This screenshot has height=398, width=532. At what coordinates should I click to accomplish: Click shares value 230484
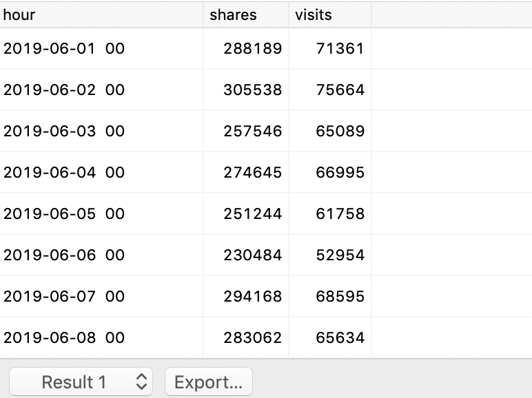pos(252,255)
